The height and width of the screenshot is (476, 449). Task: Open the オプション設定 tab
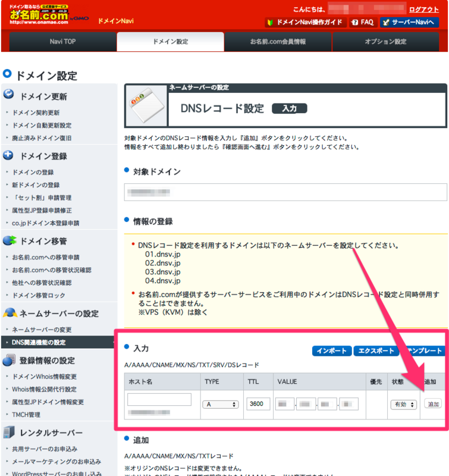click(x=385, y=42)
